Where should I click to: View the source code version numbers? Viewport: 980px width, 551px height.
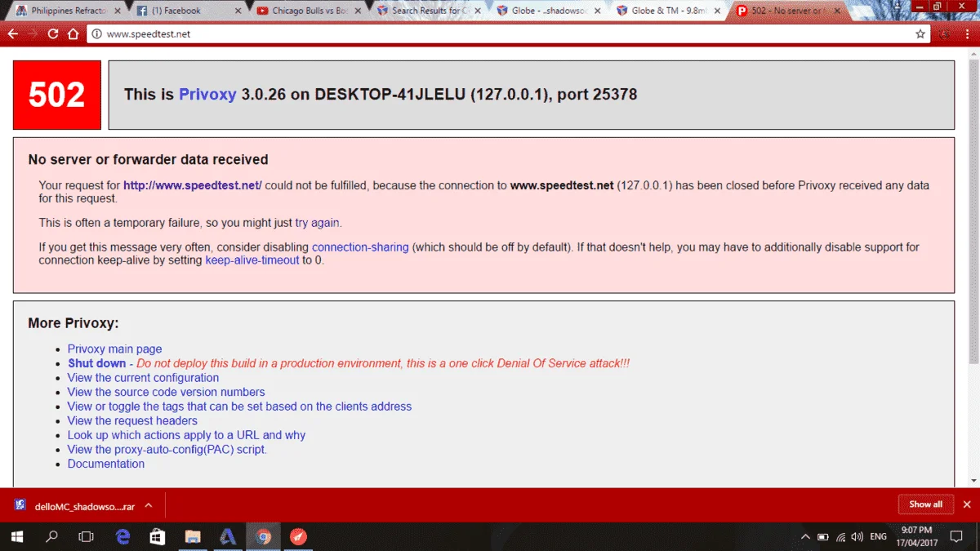[x=167, y=393]
